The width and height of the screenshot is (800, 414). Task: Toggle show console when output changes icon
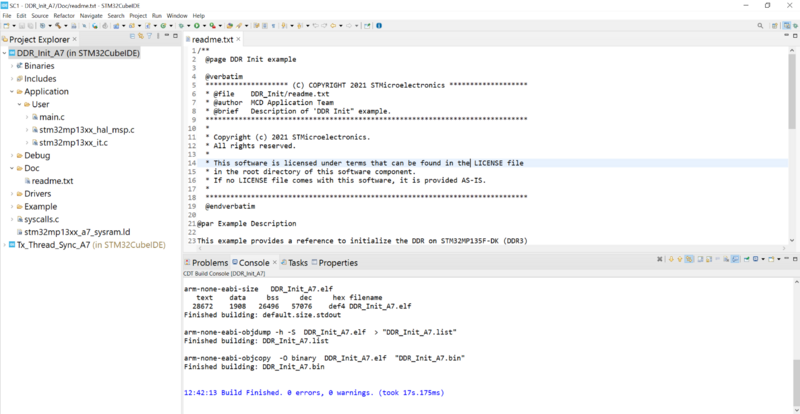[735, 259]
